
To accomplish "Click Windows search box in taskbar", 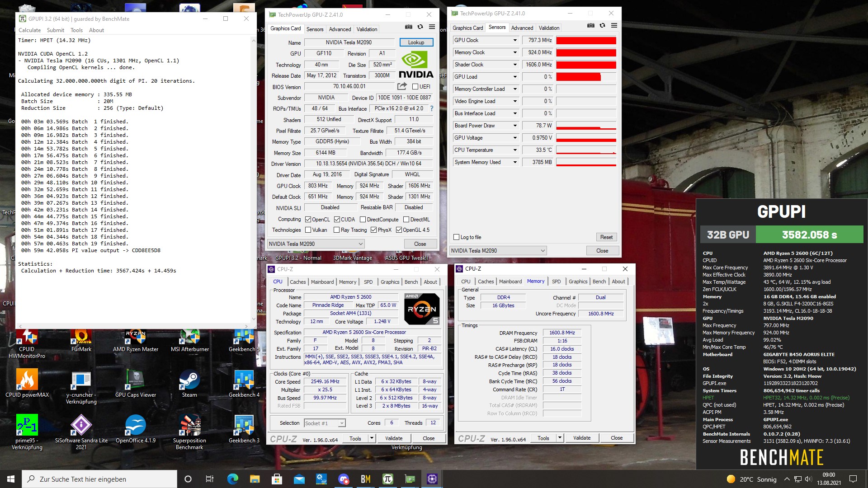I will pyautogui.click(x=99, y=479).
